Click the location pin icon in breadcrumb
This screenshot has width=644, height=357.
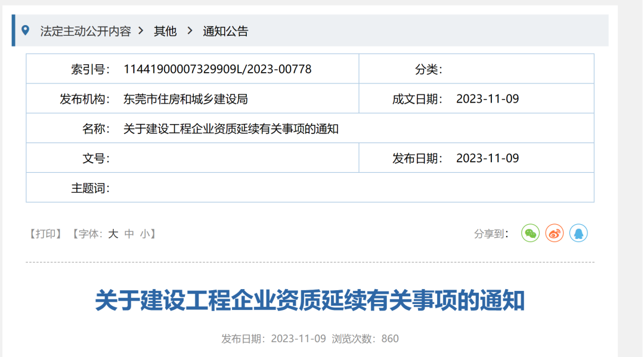pyautogui.click(x=26, y=30)
